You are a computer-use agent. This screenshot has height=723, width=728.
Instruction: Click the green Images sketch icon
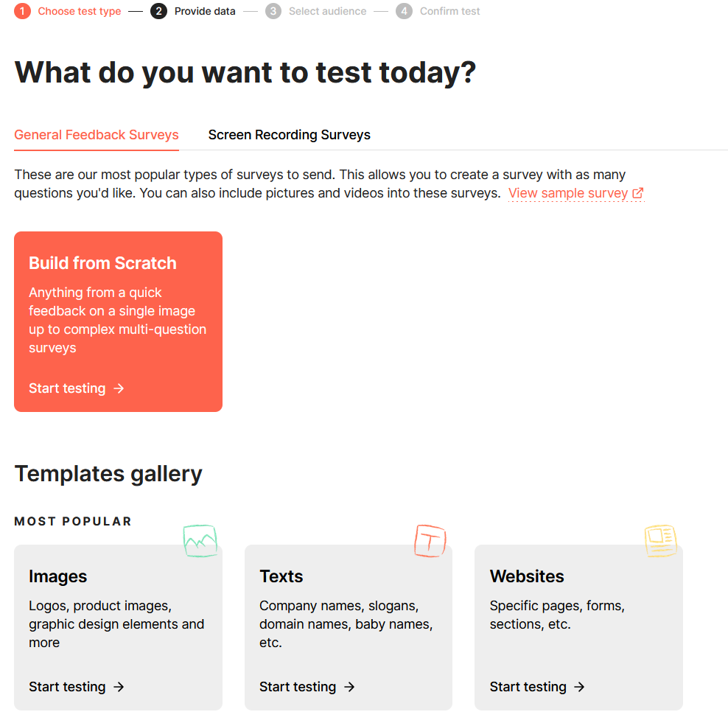200,540
